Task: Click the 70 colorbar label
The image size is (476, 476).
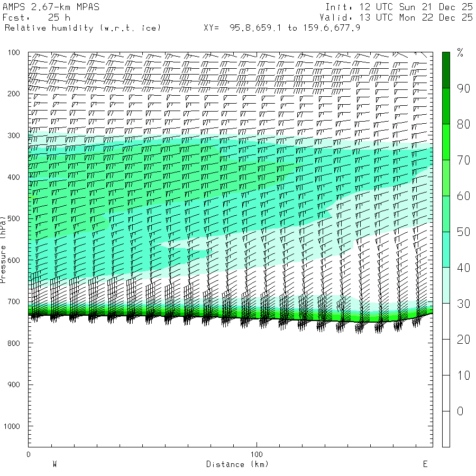Action: point(463,160)
